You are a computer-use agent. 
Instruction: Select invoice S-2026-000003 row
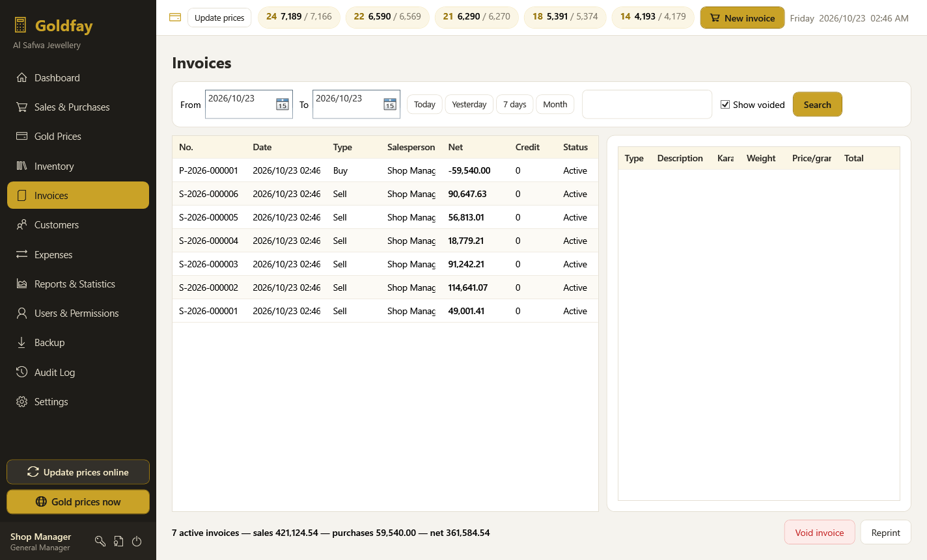[x=385, y=264]
